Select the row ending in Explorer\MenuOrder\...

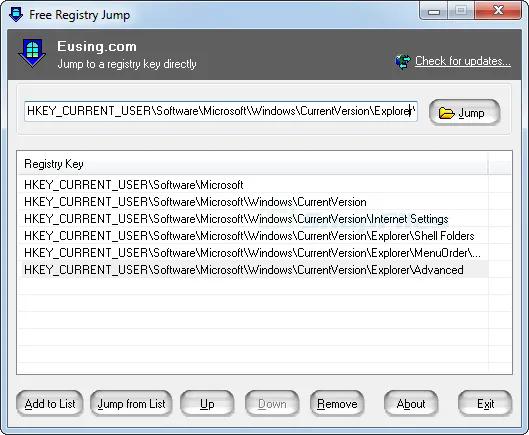coord(253,252)
